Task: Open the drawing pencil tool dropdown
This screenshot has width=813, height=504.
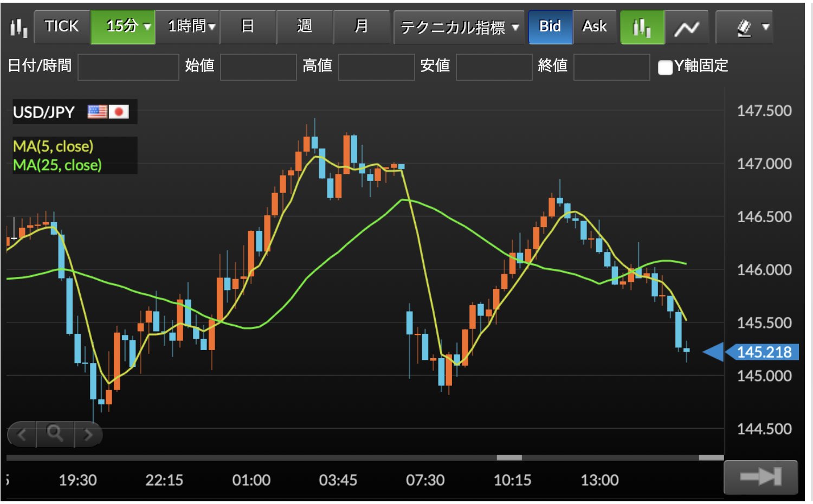Action: pos(744,27)
